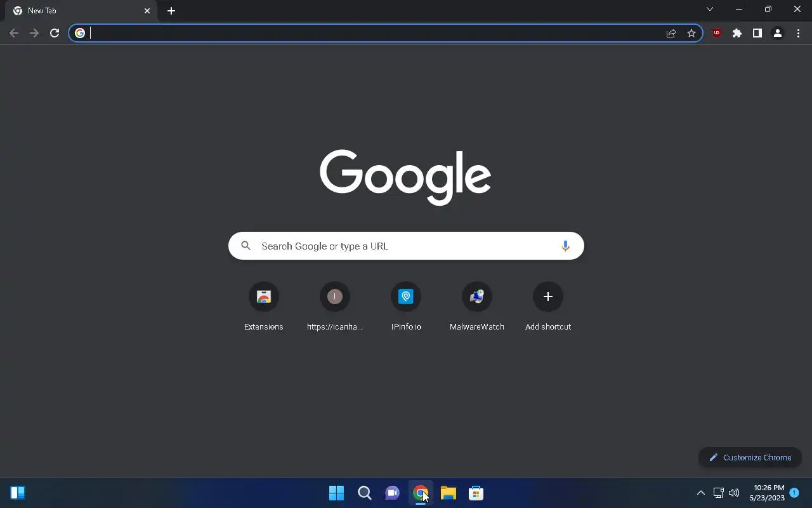
Task: Open the IPinfo.io shortcut tile
Action: [x=406, y=307]
